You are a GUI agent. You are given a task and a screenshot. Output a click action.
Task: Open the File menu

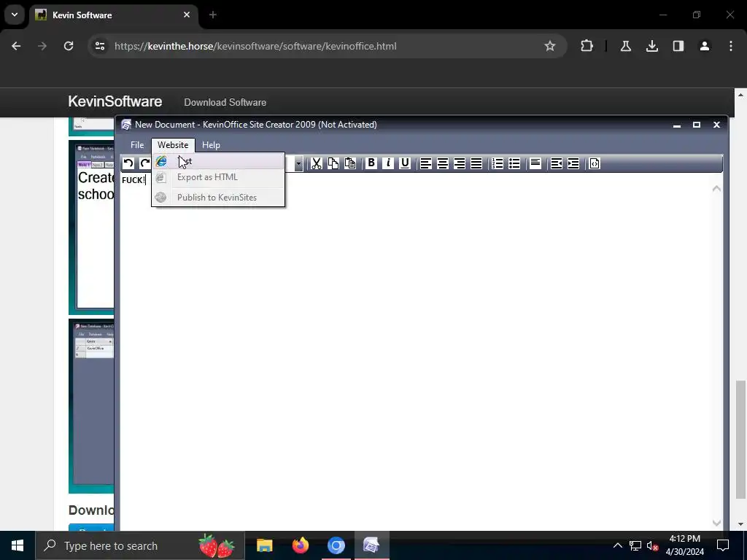coord(137,145)
